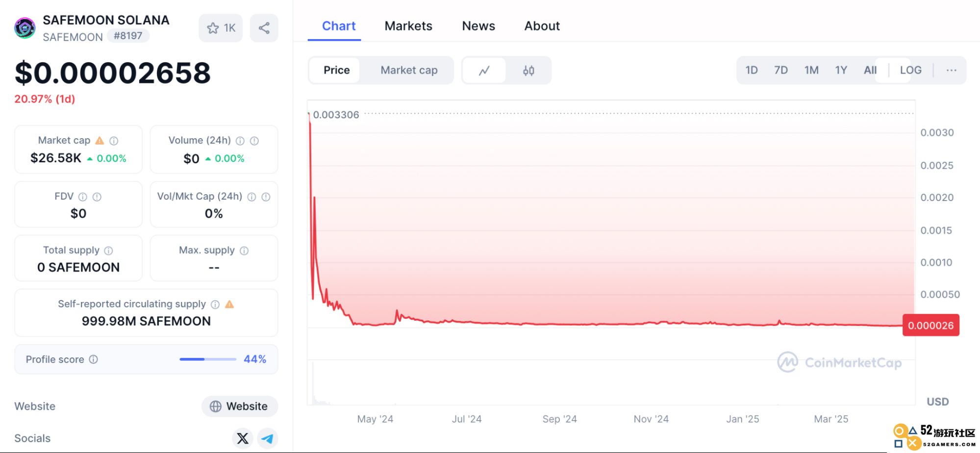Click the Jan '25 axis label
Screen dimensions: 980x453
coord(742,419)
